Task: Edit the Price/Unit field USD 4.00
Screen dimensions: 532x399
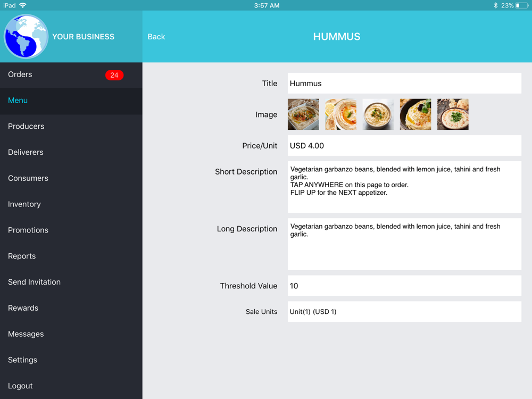Action: (404, 146)
